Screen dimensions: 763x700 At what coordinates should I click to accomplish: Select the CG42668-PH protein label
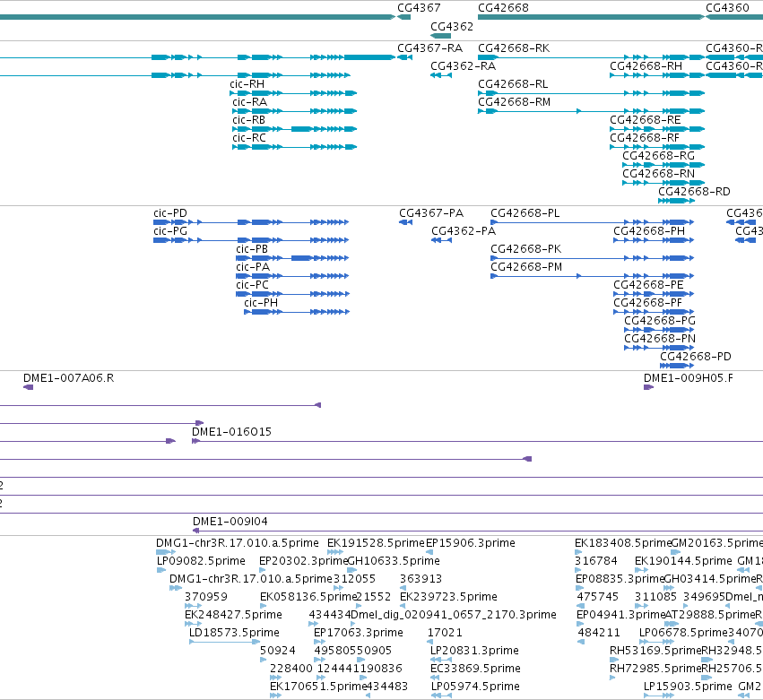649,231
